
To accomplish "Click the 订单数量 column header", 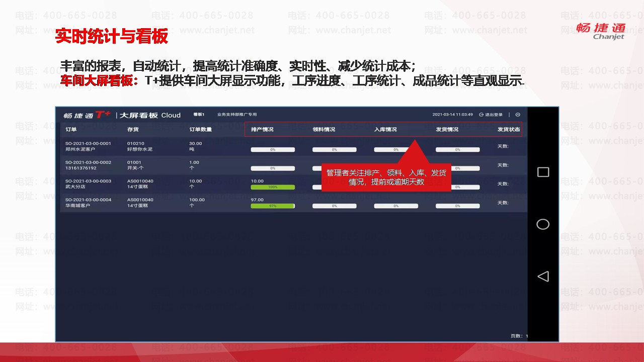I will [200, 130].
